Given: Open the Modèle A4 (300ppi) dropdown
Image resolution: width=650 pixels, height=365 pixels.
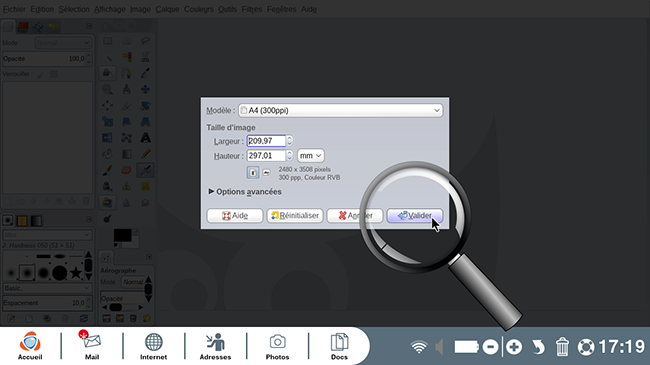Looking at the screenshot, I should click(x=340, y=110).
